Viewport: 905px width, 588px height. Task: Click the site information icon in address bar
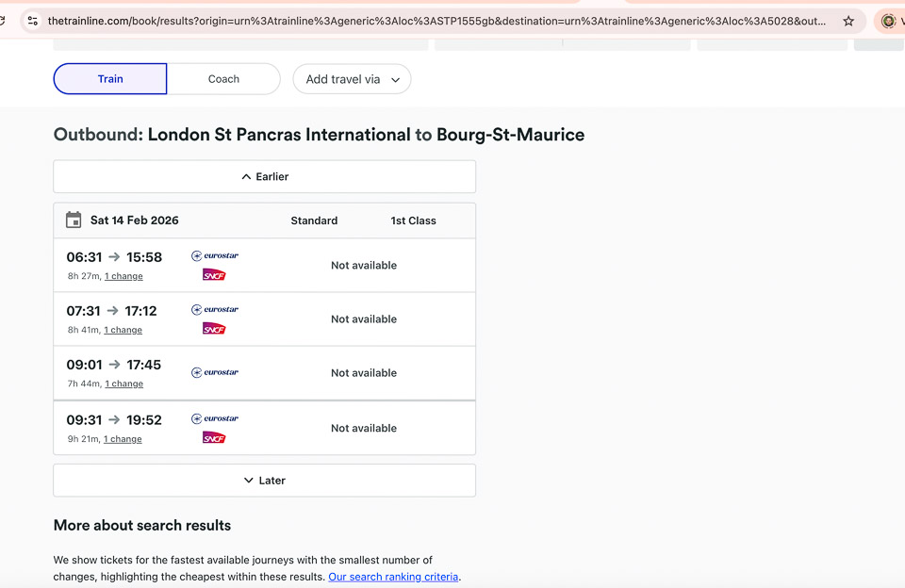coord(32,21)
